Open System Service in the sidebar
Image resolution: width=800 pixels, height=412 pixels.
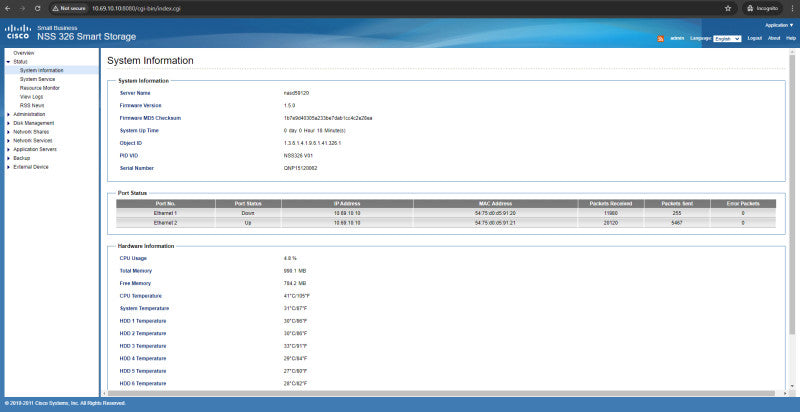(x=37, y=79)
